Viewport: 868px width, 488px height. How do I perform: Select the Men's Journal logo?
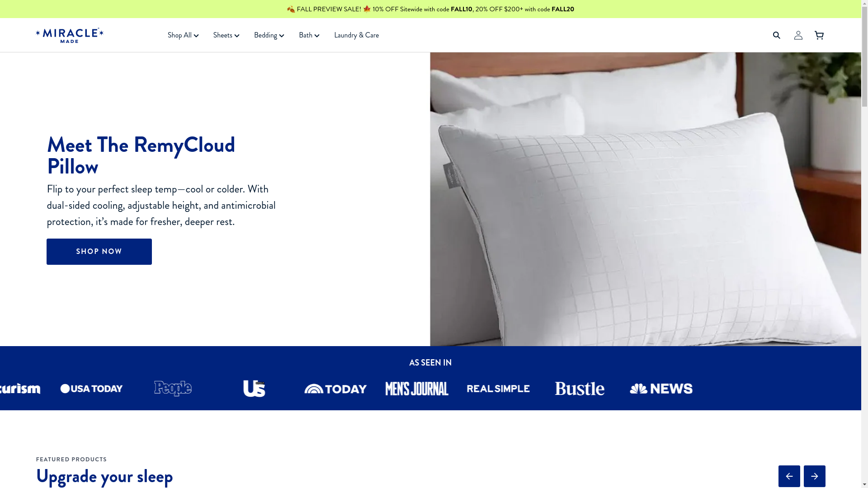click(416, 388)
